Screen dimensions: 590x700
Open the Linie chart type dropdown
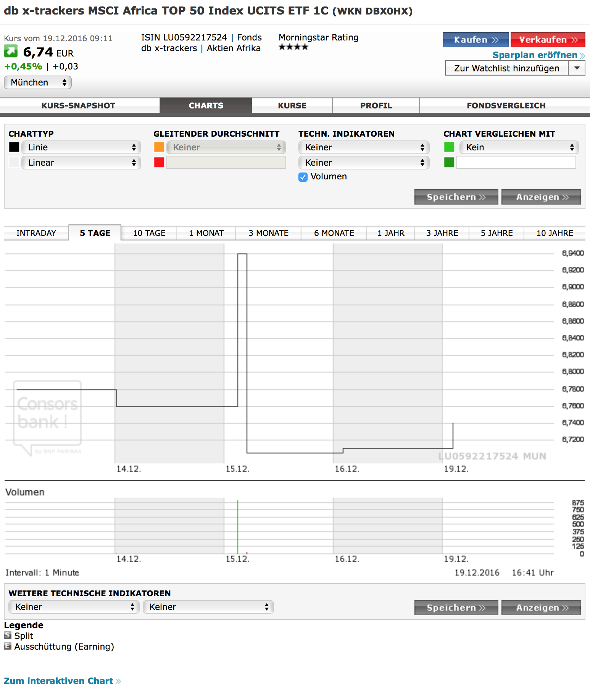(81, 147)
